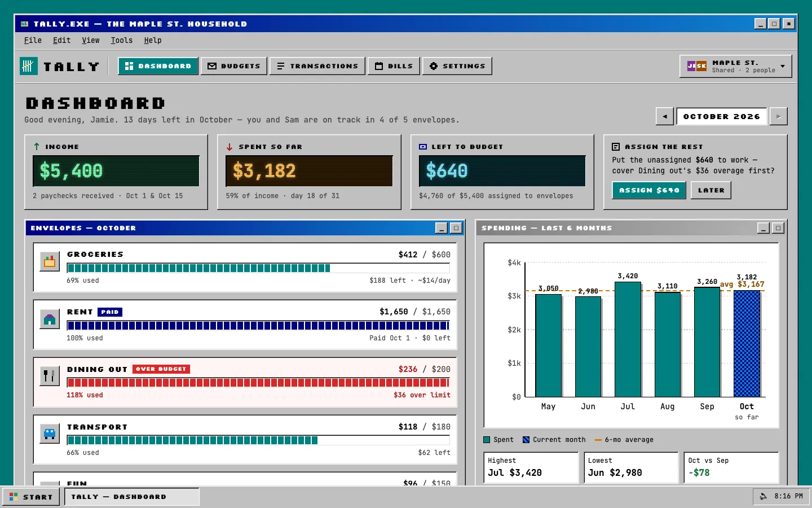Open the File menu
The image size is (812, 508).
(33, 40)
